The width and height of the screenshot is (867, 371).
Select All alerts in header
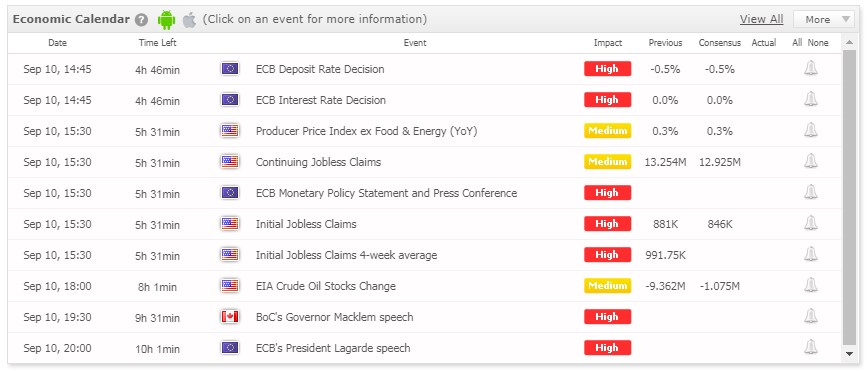(x=797, y=43)
